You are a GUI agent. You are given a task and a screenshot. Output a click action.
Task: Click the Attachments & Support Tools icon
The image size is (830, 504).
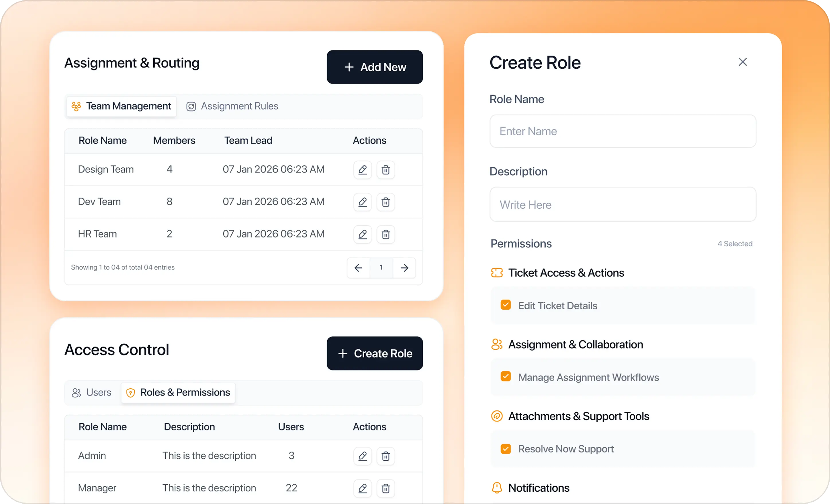click(x=497, y=416)
